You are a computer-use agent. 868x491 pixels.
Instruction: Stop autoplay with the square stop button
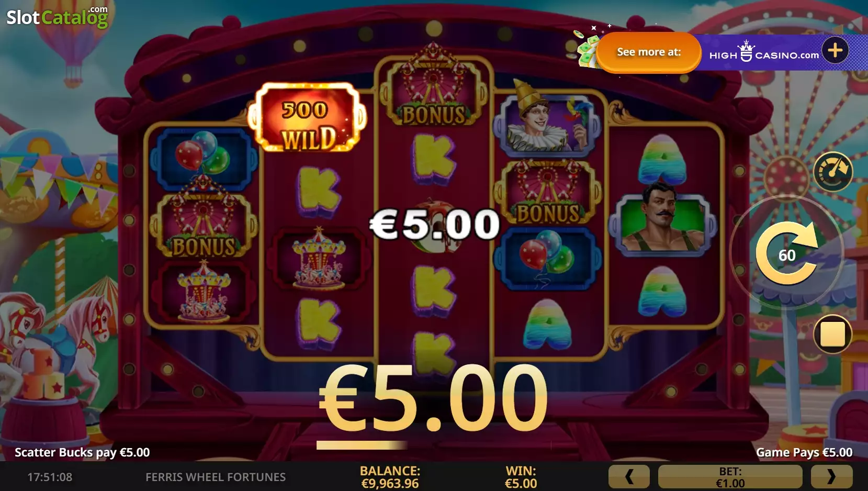pos(832,334)
